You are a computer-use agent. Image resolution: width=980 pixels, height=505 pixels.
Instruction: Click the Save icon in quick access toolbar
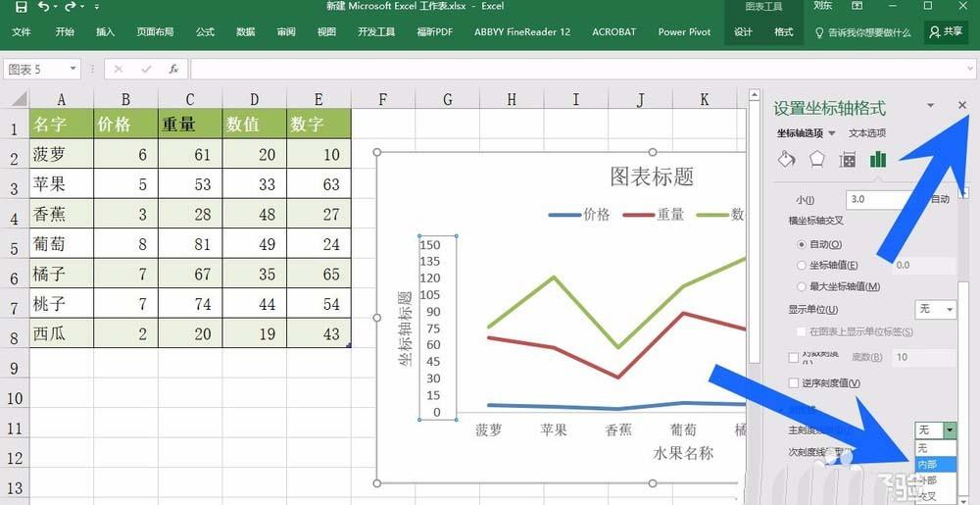click(x=21, y=7)
